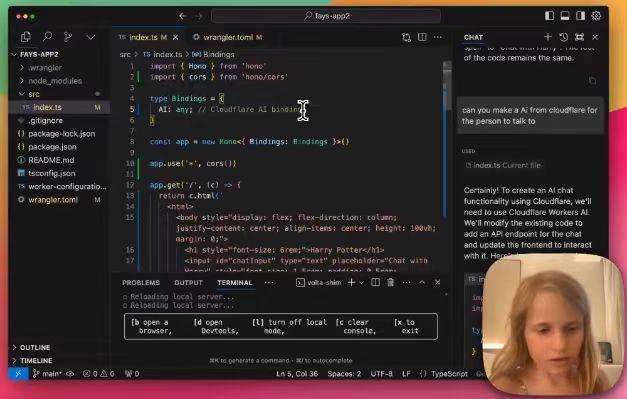Open the PROBLEMS panel tab
Image resolution: width=627 pixels, height=399 pixels.
click(x=141, y=283)
